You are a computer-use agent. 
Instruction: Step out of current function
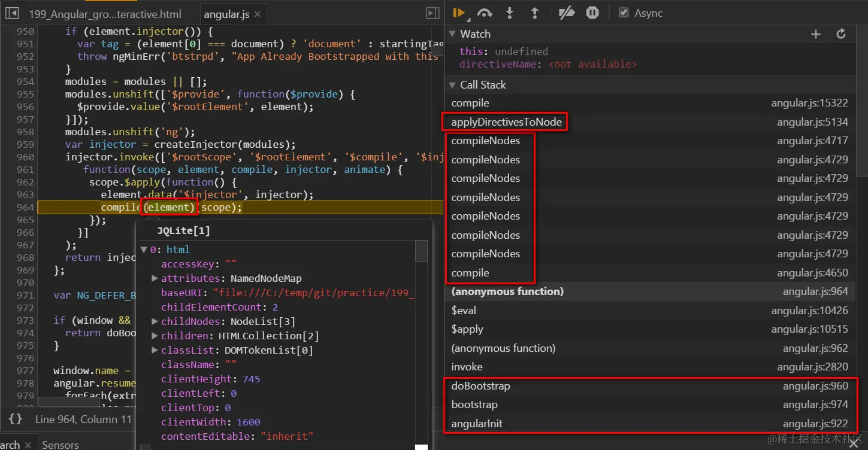[535, 13]
